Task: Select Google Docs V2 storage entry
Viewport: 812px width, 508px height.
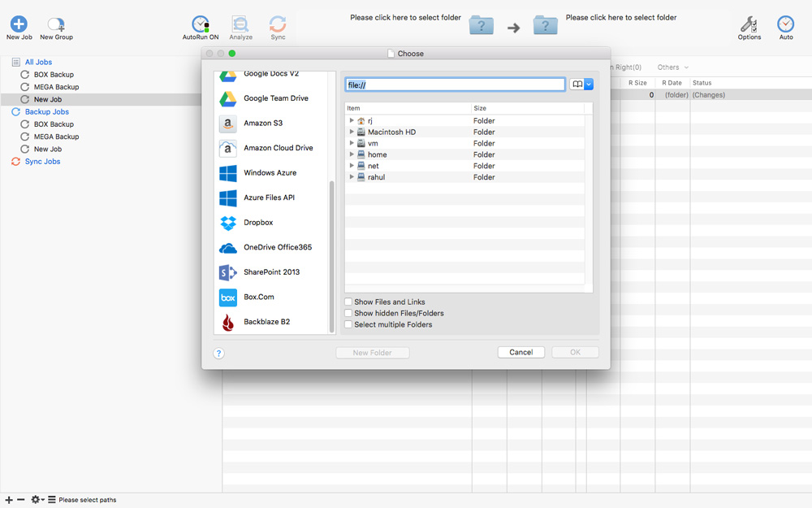Action: pyautogui.click(x=271, y=76)
